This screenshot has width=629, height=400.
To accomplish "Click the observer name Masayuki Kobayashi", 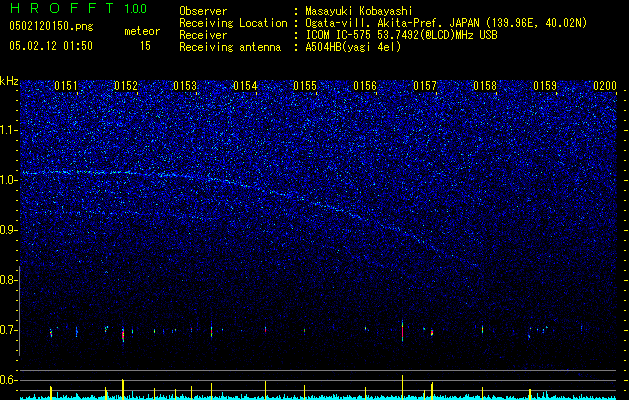I will tap(359, 12).
